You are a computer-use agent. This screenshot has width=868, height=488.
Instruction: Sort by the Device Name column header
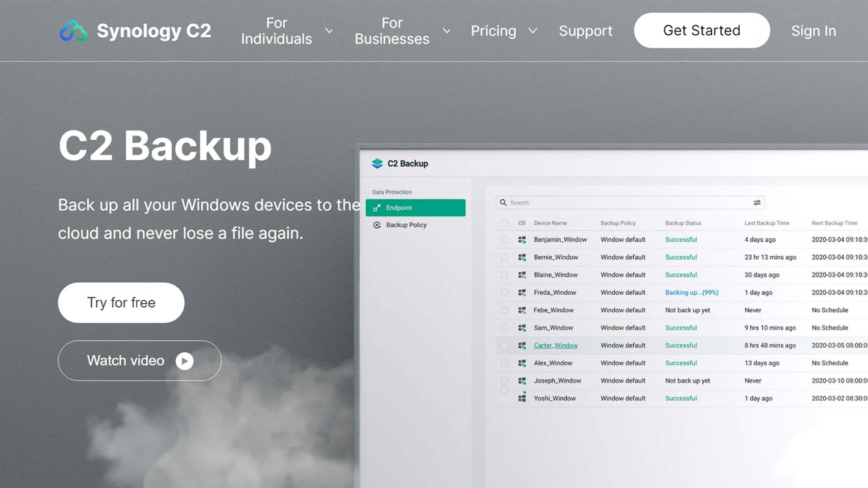(x=550, y=223)
